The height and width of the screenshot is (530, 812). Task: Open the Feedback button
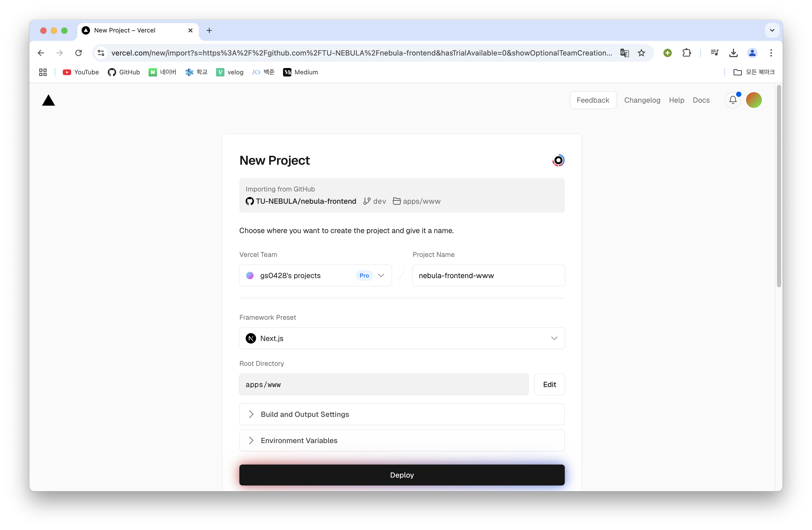click(593, 100)
